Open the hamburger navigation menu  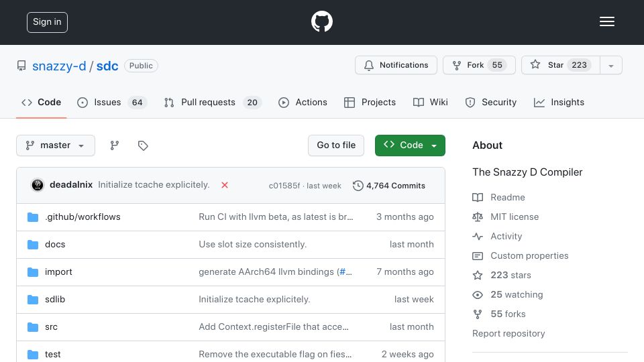606,21
